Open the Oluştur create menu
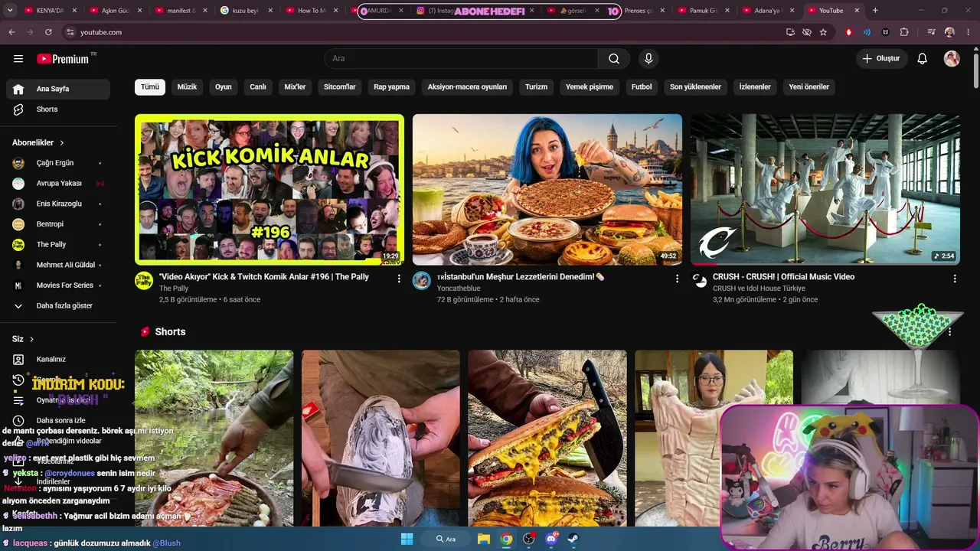Viewport: 980px width, 551px height. 881,59
